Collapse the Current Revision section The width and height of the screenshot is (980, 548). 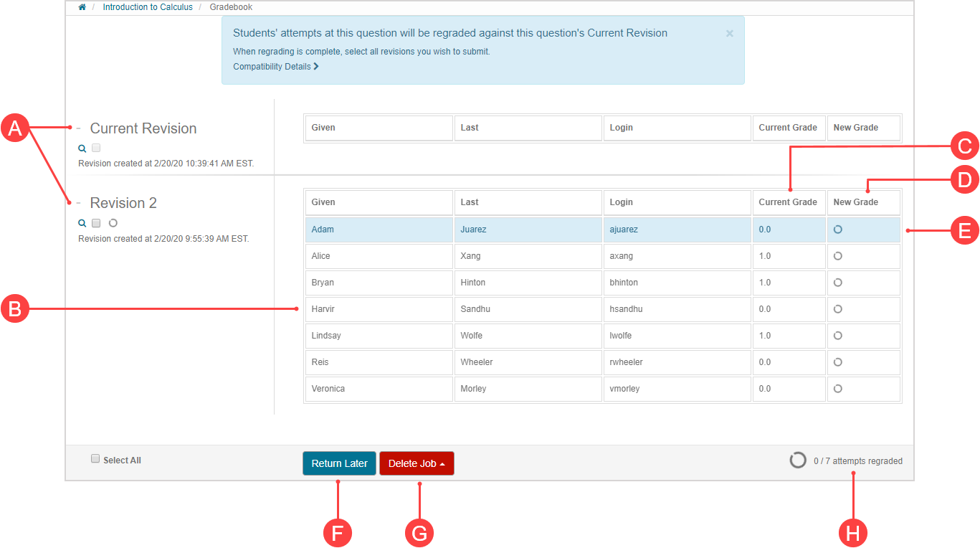click(79, 128)
